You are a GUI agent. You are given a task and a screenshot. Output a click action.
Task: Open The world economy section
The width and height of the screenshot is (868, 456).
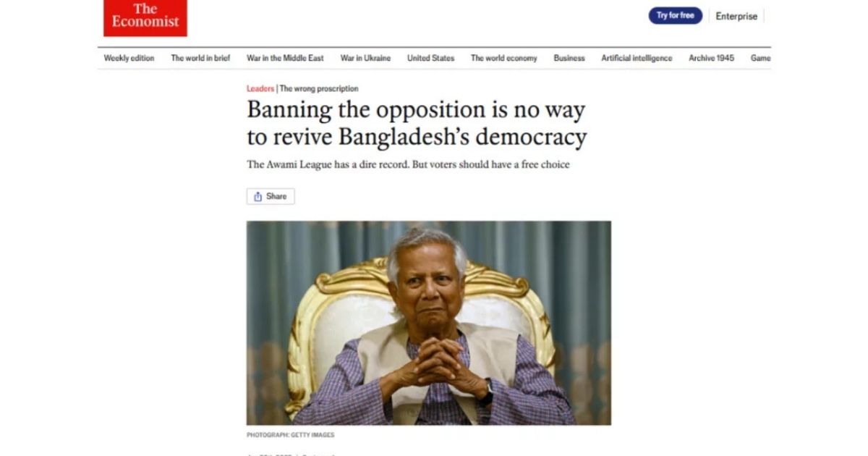point(503,58)
